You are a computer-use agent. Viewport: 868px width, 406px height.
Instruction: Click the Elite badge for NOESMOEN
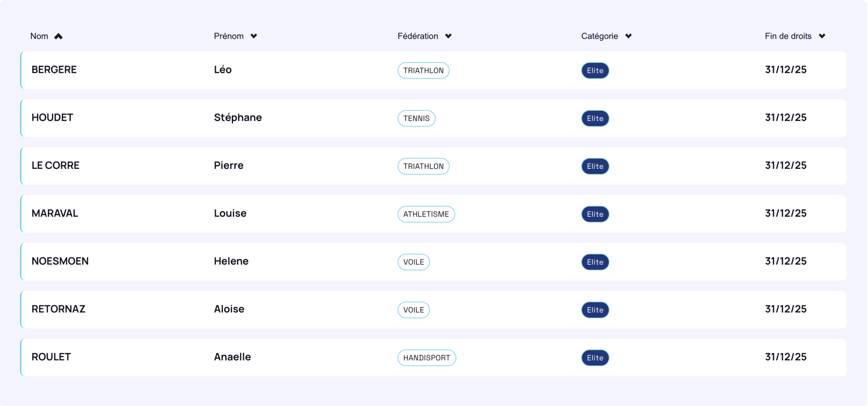tap(595, 262)
